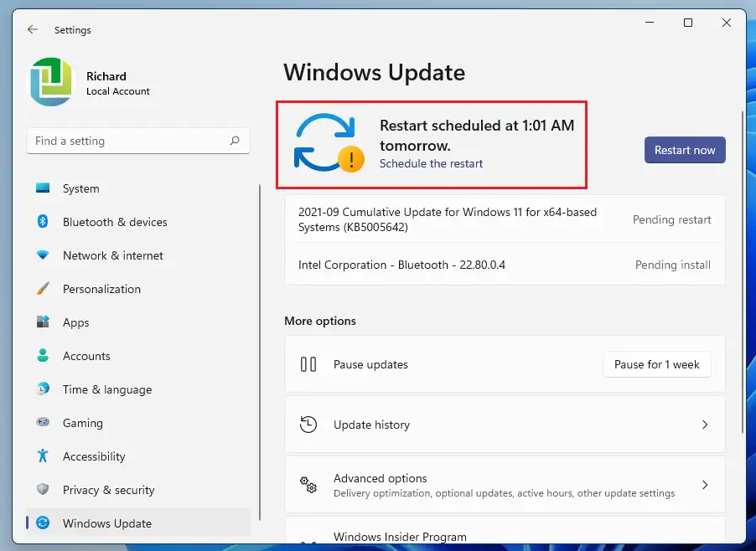Click into the Find a setting field

(x=138, y=141)
